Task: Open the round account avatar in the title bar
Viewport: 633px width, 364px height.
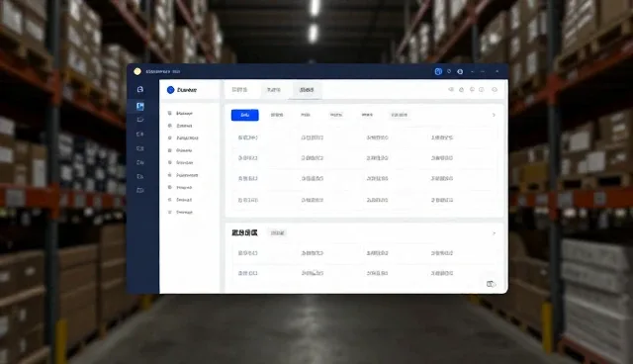Action: coord(460,71)
